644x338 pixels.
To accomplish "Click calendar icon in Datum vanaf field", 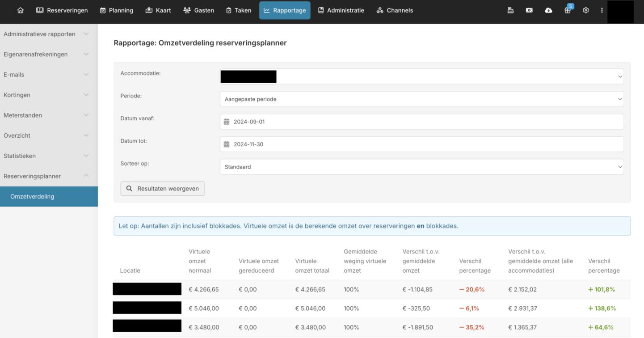I will pyautogui.click(x=227, y=122).
